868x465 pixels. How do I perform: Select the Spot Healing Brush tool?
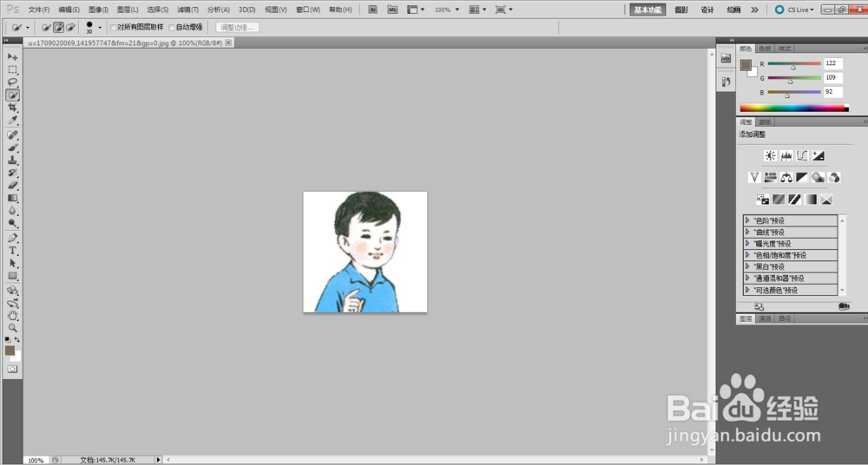point(12,135)
